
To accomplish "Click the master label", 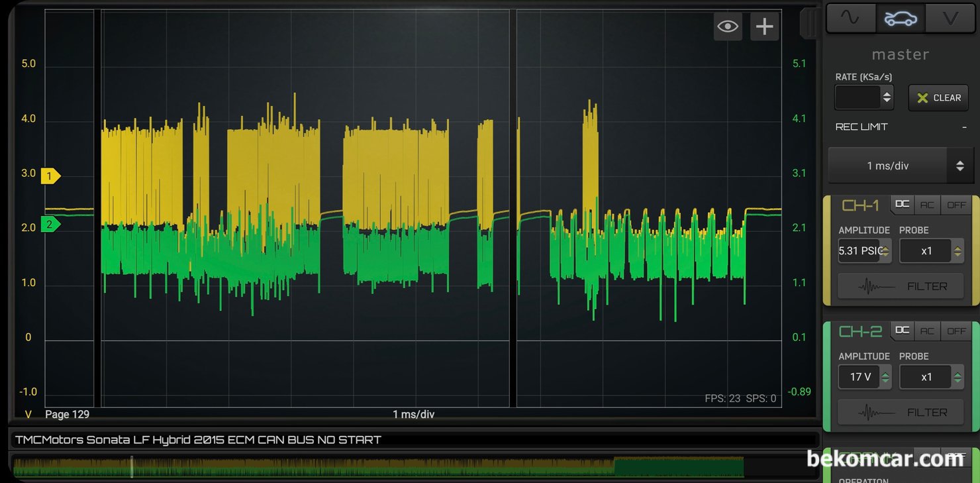I will point(901,54).
